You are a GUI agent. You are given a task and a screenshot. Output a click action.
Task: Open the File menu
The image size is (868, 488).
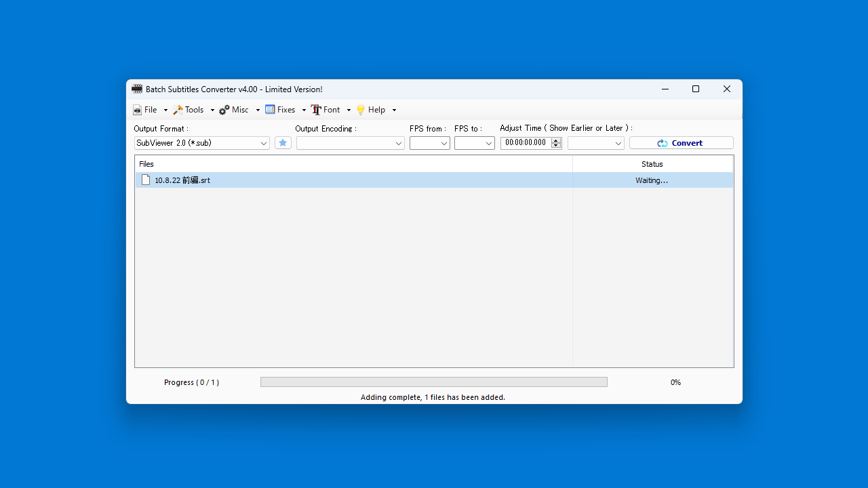145,110
